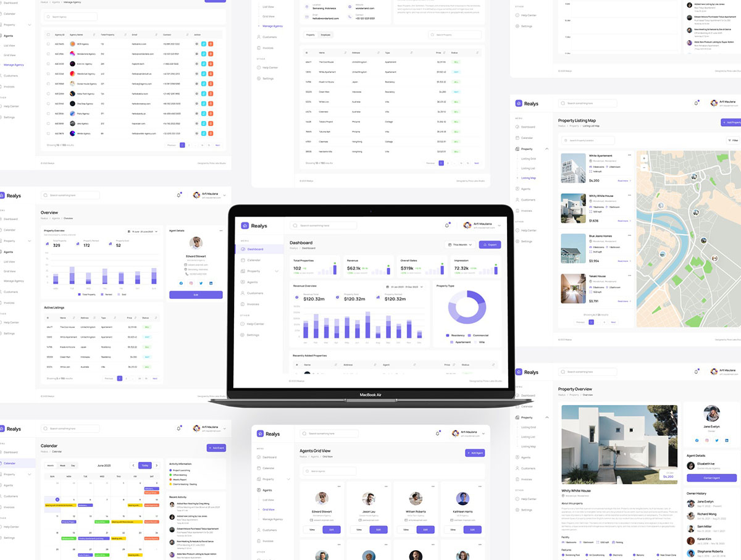Select the Ocean House Agency checkbox
Screen dimensions: 741x560
[48, 83]
